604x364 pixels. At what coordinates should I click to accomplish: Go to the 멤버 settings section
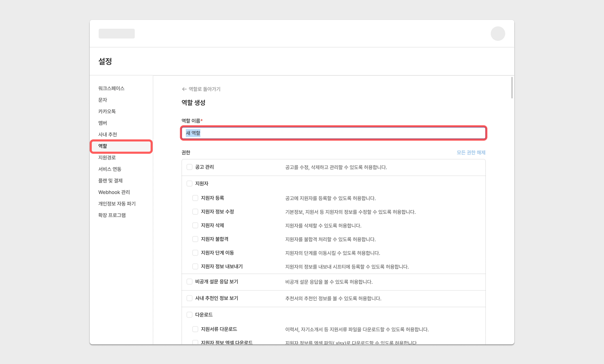(x=102, y=123)
